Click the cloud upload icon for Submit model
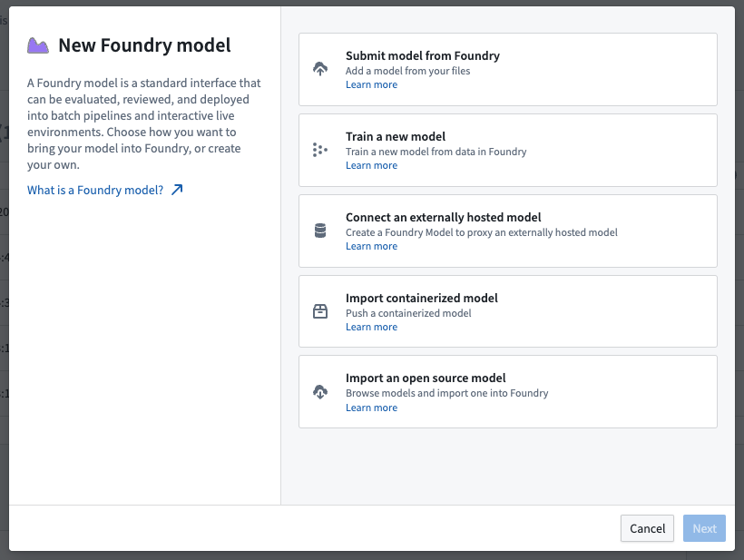744x560 pixels. tap(320, 69)
